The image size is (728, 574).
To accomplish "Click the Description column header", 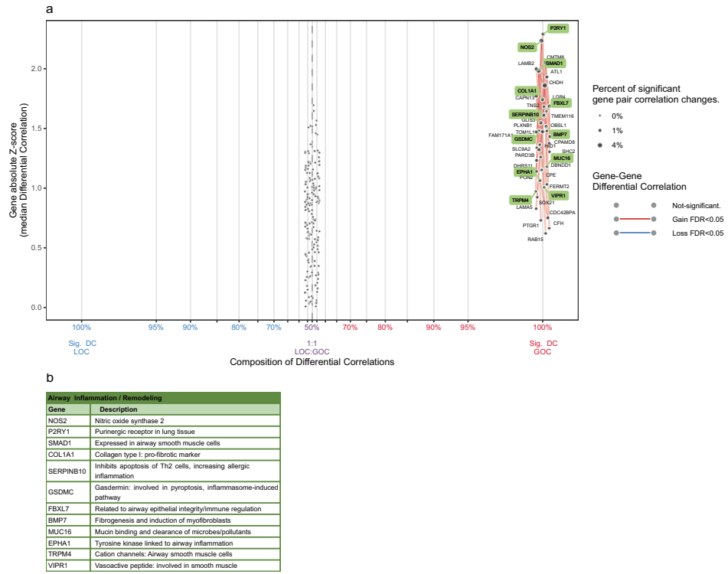I will pos(118,409).
